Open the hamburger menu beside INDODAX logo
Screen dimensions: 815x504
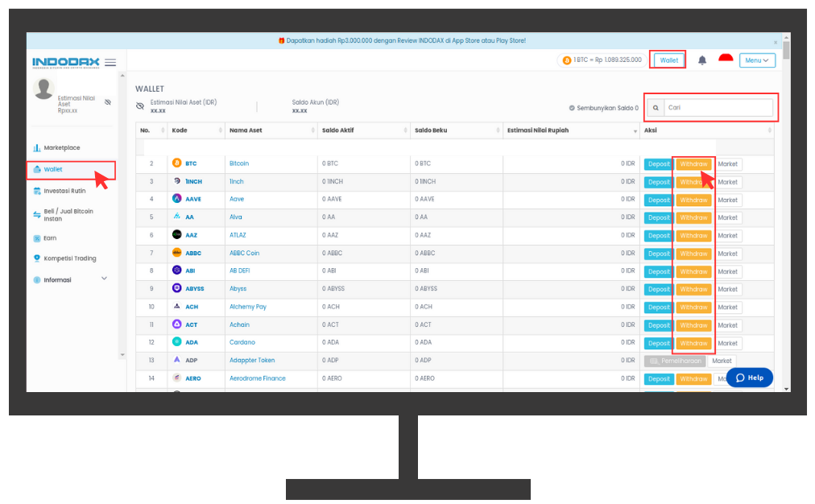[x=110, y=62]
